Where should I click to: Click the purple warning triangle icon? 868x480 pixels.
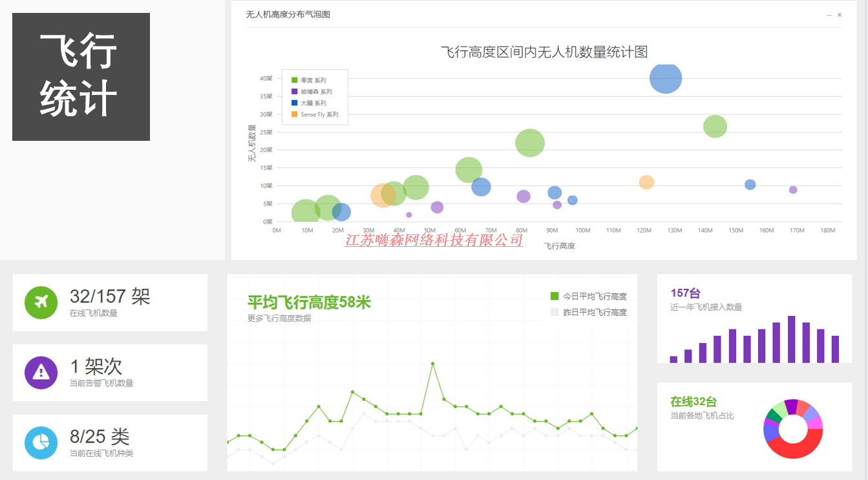pyautogui.click(x=41, y=372)
